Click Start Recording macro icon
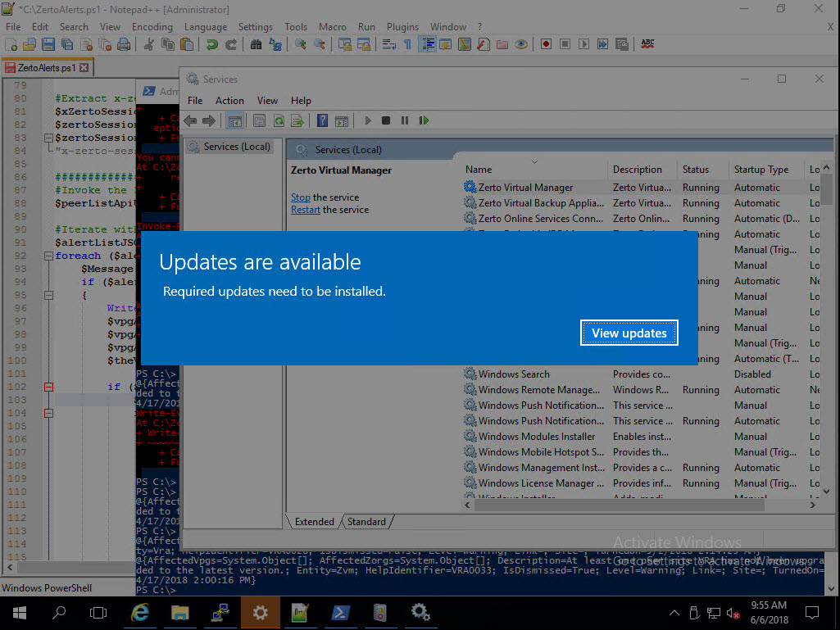840x630 pixels. pyautogui.click(x=546, y=44)
